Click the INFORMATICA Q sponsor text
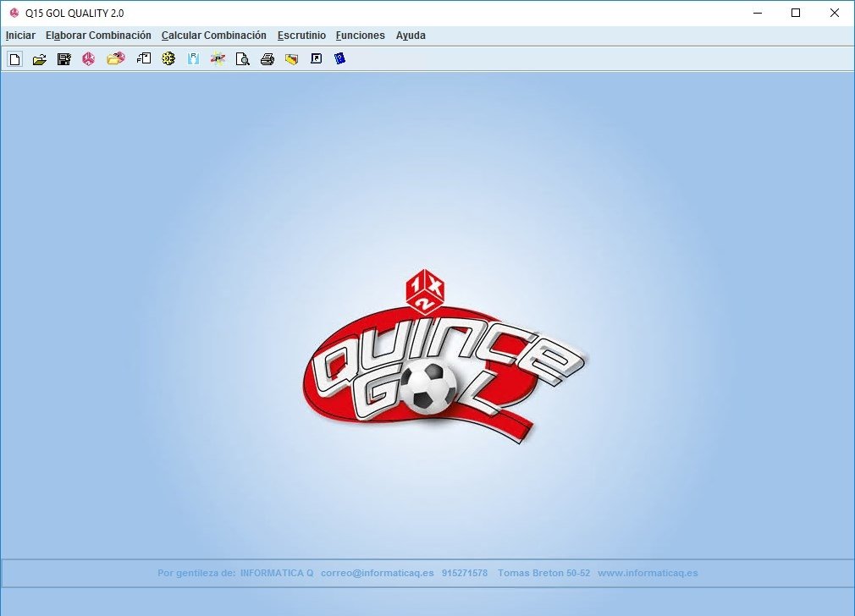 tap(277, 573)
